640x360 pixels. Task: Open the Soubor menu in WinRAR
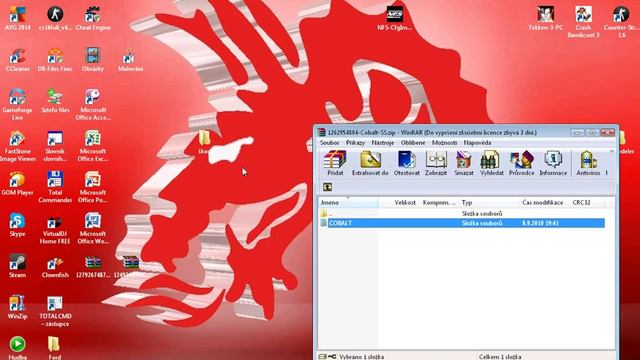tap(329, 142)
